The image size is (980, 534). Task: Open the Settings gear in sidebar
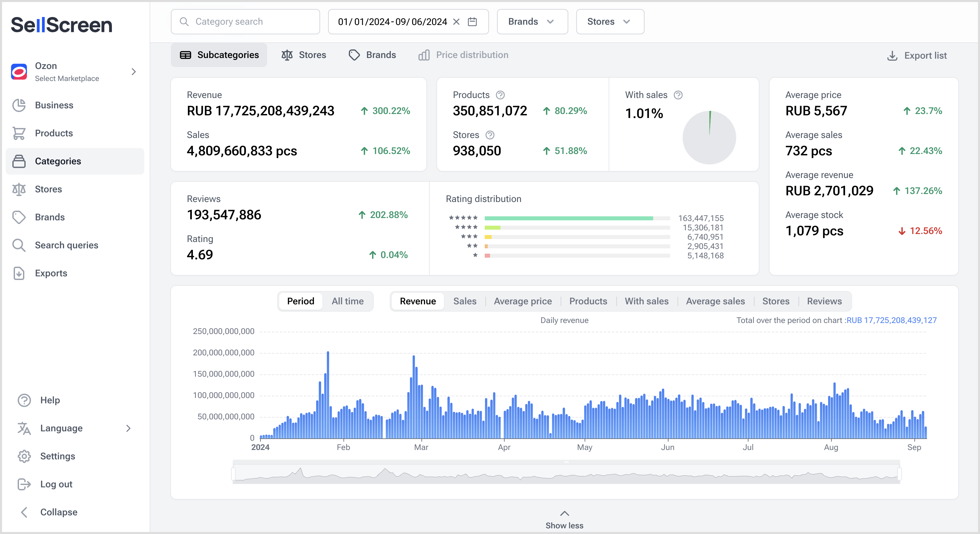click(x=24, y=456)
